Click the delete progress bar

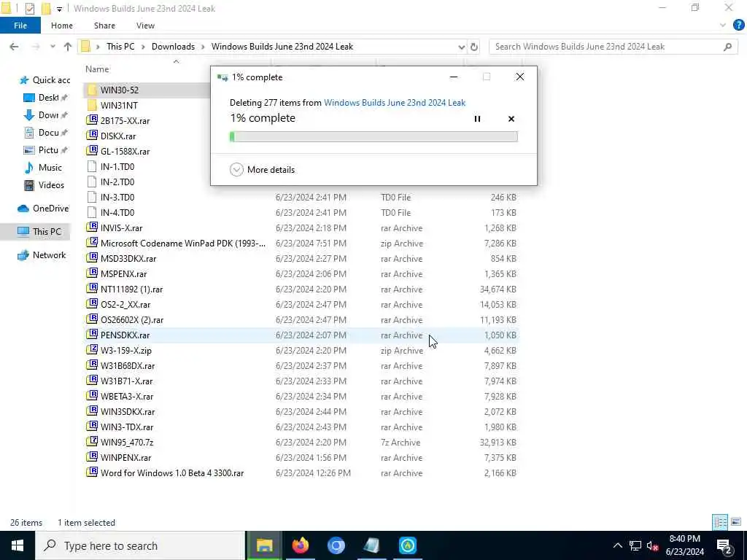tap(373, 137)
